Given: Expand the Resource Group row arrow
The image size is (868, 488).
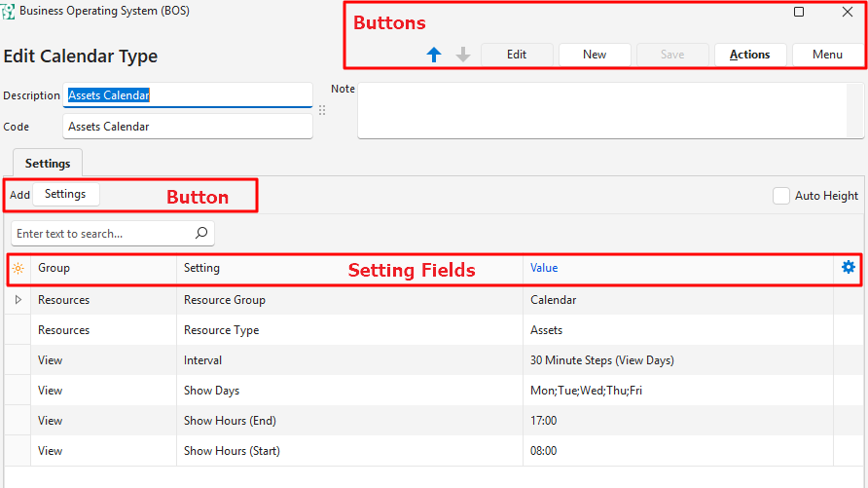Looking at the screenshot, I should coord(18,300).
